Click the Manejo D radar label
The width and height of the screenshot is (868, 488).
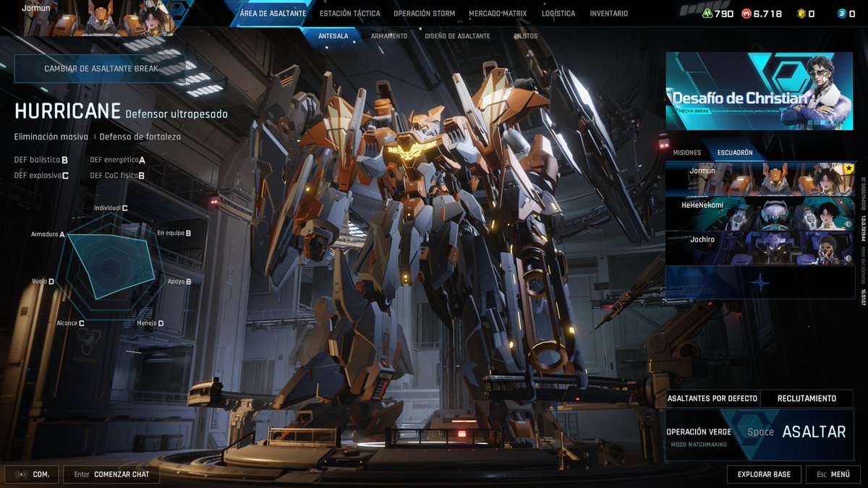pos(150,323)
